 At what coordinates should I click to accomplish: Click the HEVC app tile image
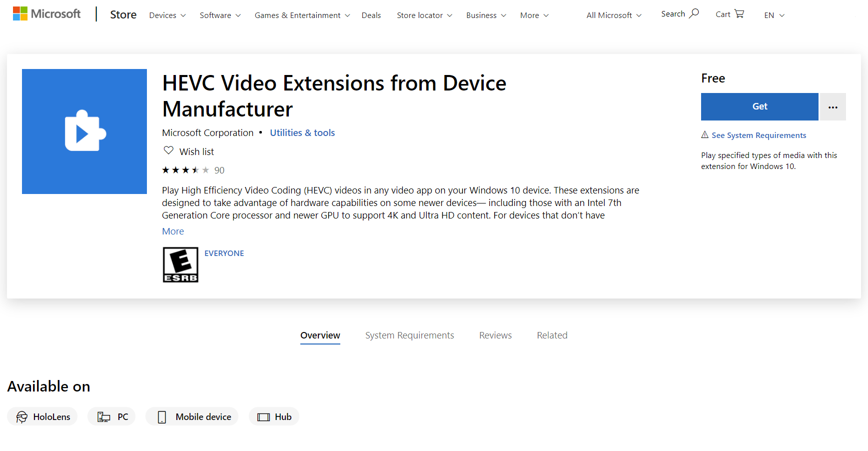[84, 131]
